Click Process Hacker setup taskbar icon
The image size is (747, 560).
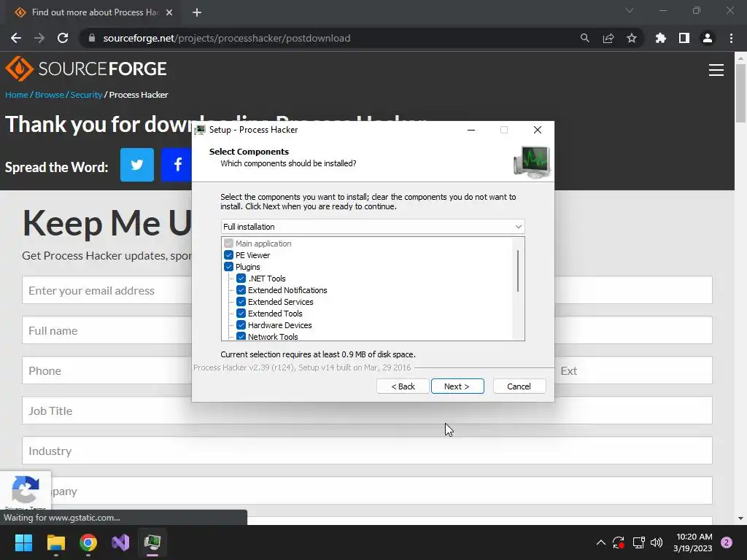(152, 542)
